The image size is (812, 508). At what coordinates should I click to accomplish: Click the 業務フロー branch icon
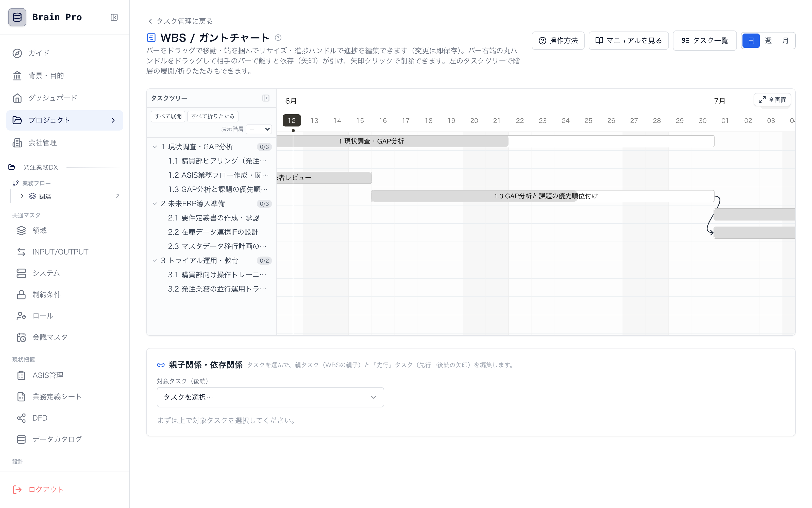tap(15, 183)
